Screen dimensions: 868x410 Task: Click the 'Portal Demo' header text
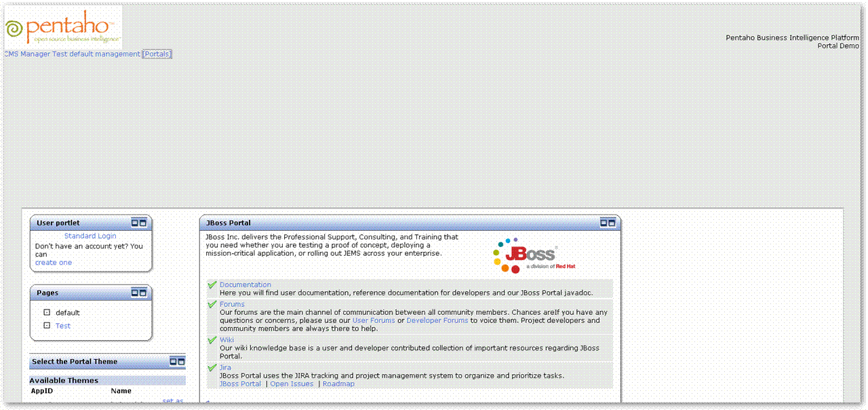[x=839, y=46]
